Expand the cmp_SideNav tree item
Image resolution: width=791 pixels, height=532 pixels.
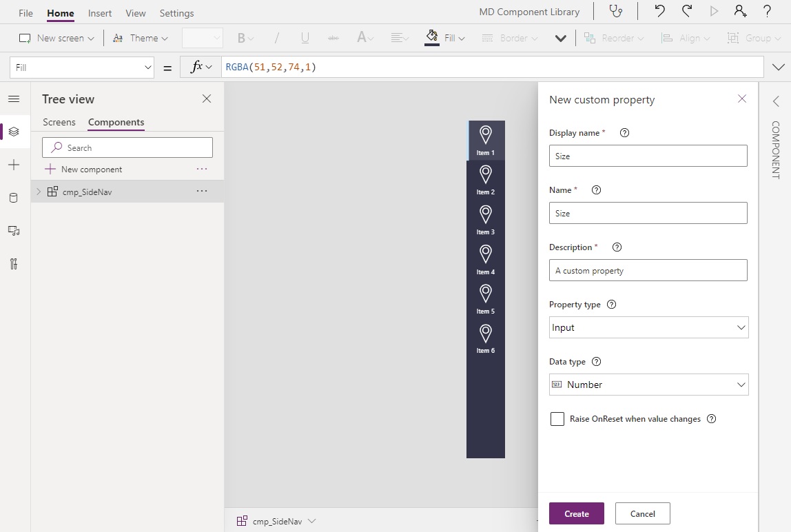(x=38, y=192)
